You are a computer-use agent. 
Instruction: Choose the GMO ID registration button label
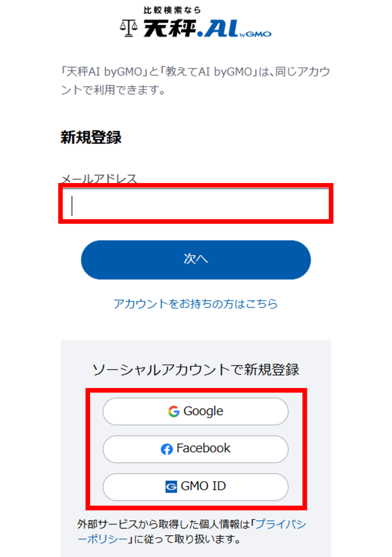[203, 486]
